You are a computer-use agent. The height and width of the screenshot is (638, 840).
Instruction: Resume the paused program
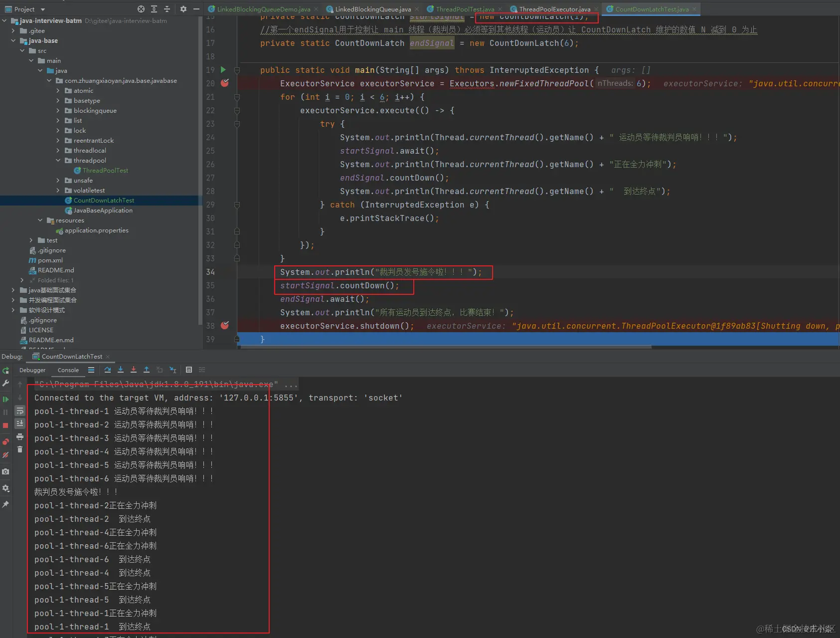(x=5, y=399)
